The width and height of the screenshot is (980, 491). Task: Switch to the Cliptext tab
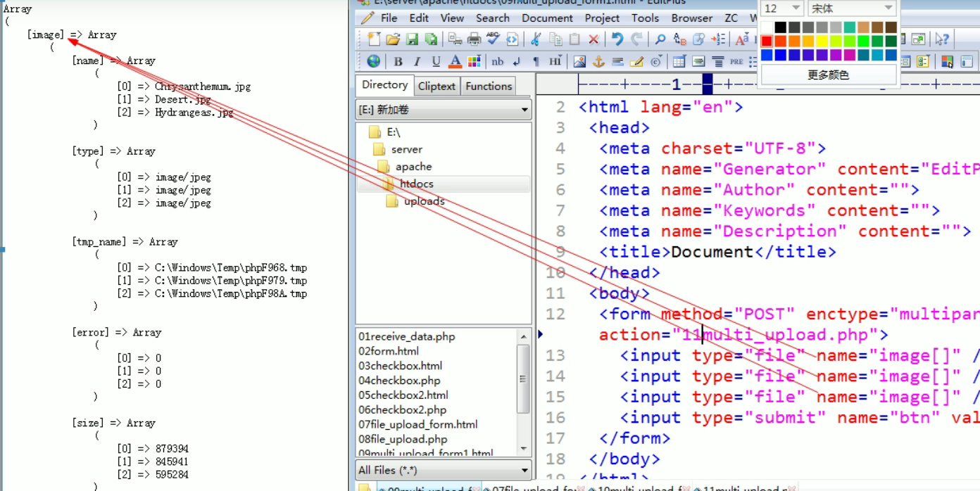coord(436,87)
